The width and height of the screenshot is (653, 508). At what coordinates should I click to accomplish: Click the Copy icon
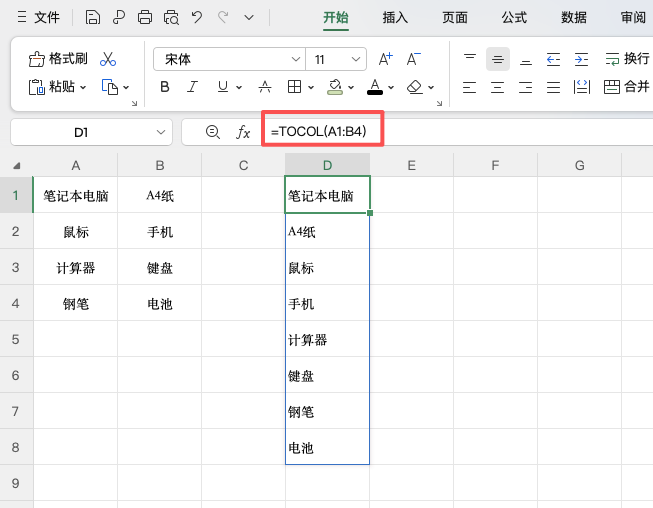click(x=110, y=87)
